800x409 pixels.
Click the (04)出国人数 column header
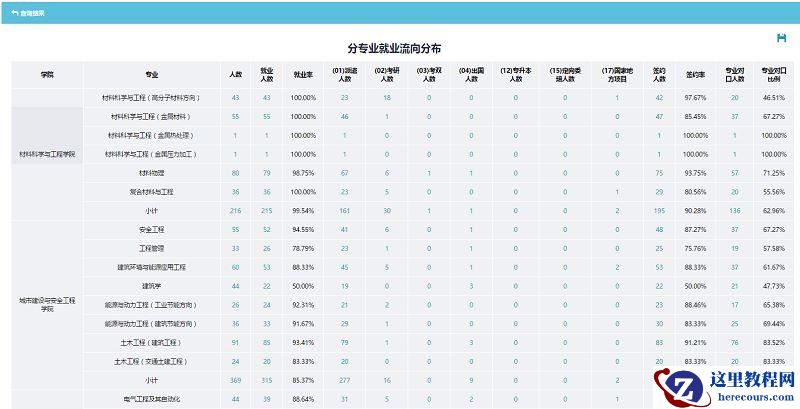click(471, 74)
